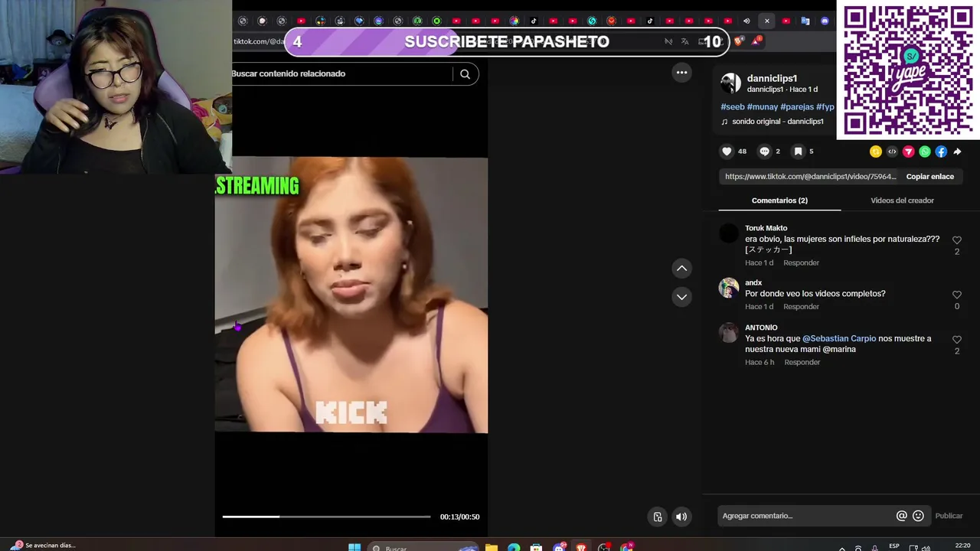Open Microsoft Store from taskbar
Image resolution: width=980 pixels, height=551 pixels.
pos(536,546)
